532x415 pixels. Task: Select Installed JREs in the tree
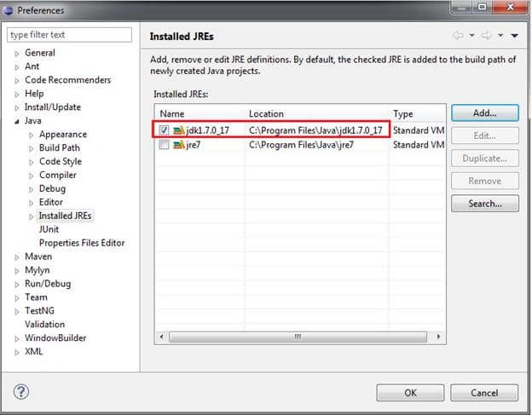point(65,216)
